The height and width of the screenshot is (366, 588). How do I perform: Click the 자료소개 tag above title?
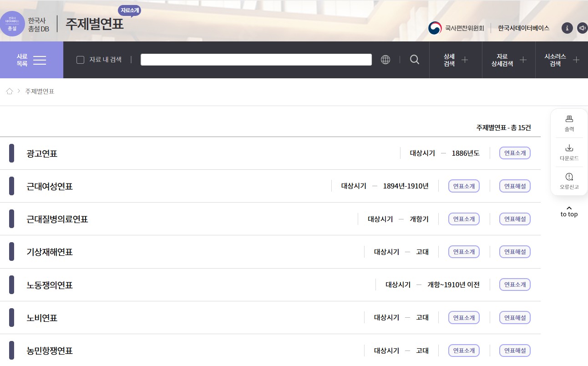(x=130, y=10)
